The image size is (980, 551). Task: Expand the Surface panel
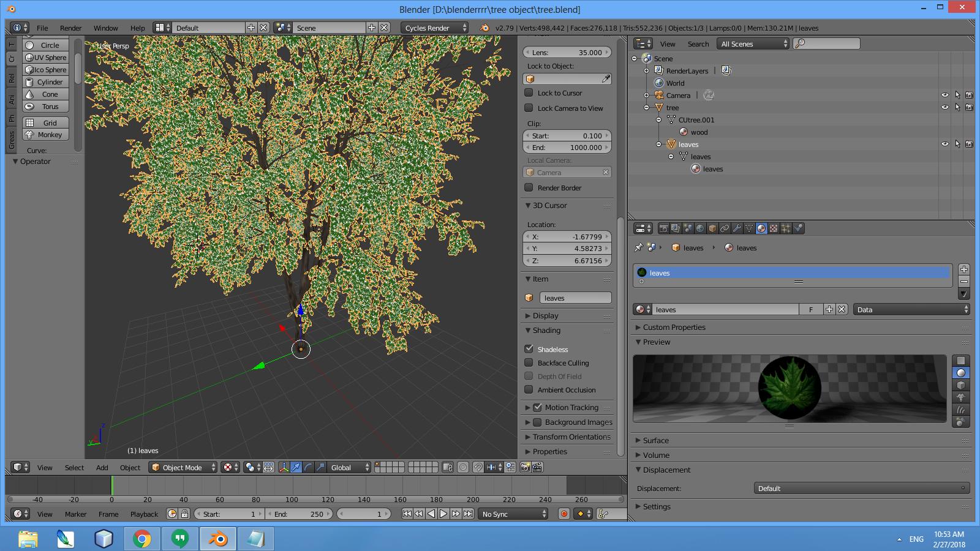coord(655,440)
